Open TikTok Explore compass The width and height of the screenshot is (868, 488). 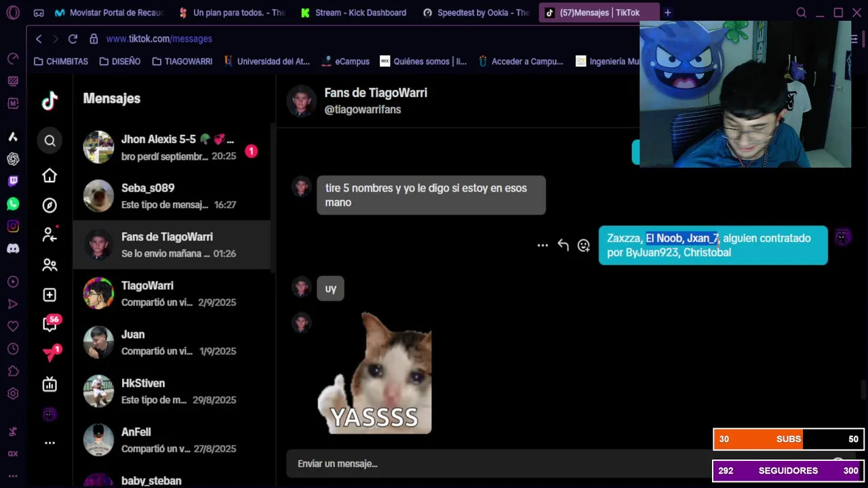point(50,205)
